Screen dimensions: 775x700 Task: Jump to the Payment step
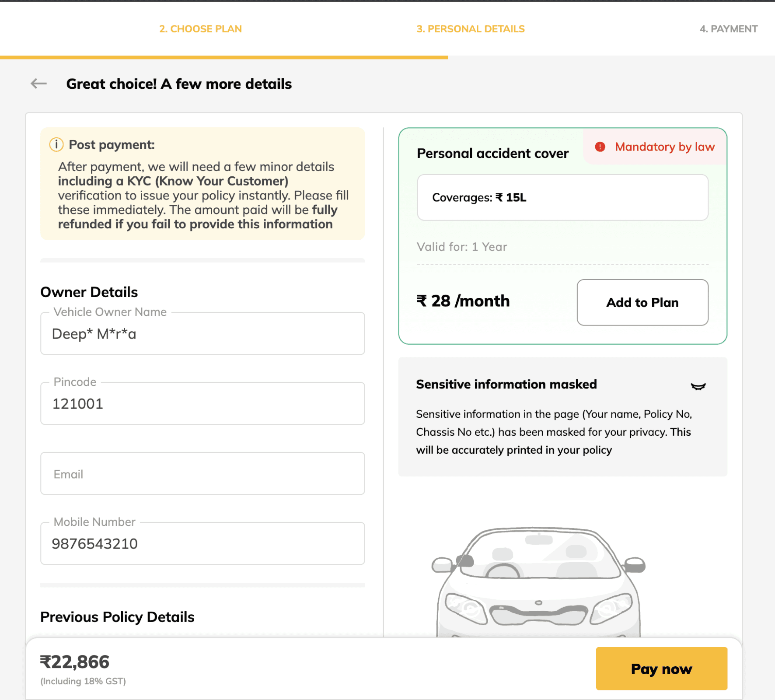click(x=728, y=29)
